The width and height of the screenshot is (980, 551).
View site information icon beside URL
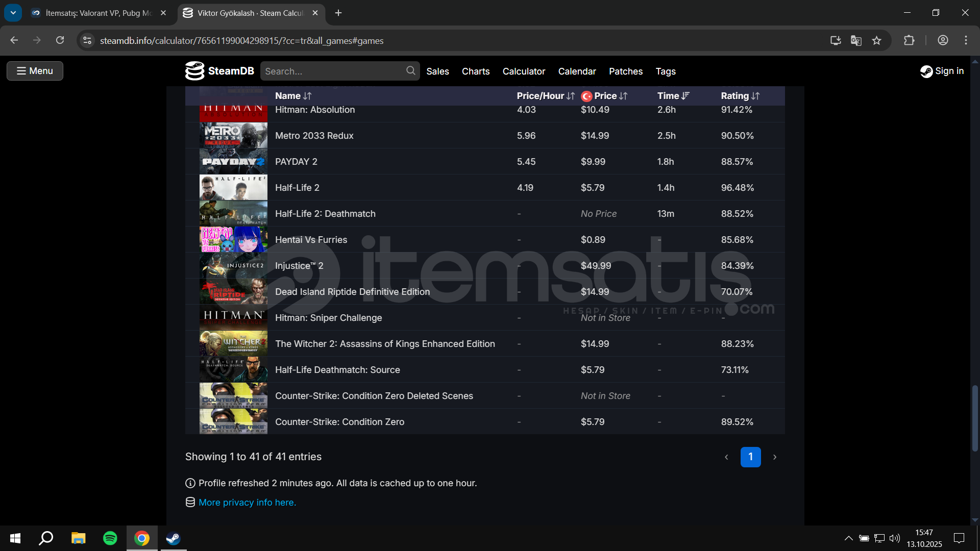(87, 40)
